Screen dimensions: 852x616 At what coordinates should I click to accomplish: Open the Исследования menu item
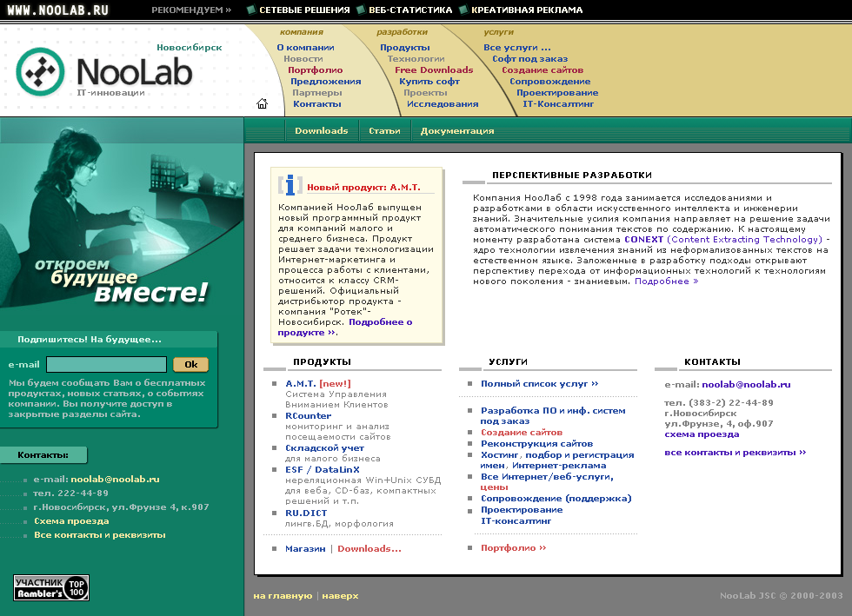coord(443,103)
